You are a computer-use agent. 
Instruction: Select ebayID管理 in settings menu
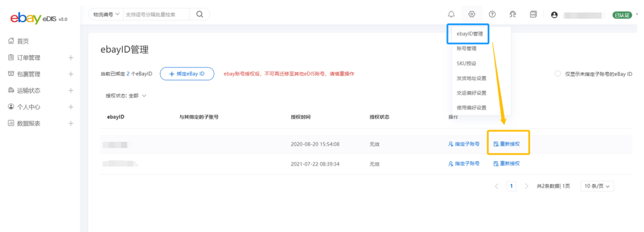[x=470, y=34]
